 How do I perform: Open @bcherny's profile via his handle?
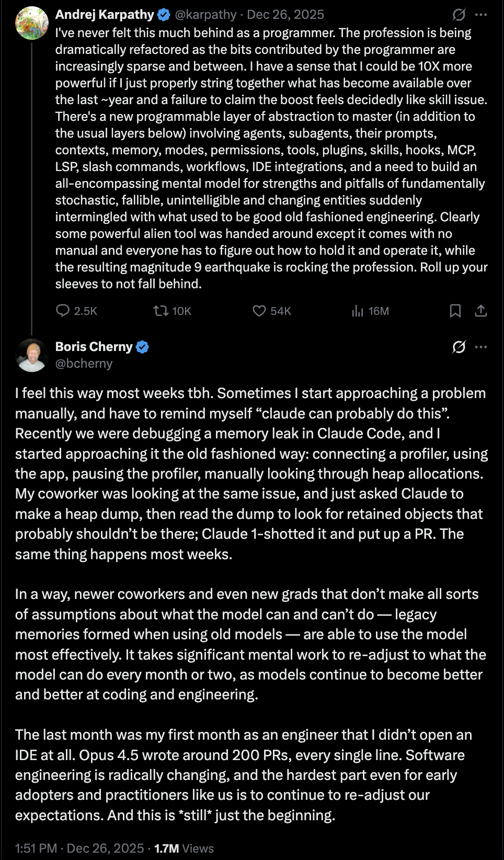pos(84,363)
